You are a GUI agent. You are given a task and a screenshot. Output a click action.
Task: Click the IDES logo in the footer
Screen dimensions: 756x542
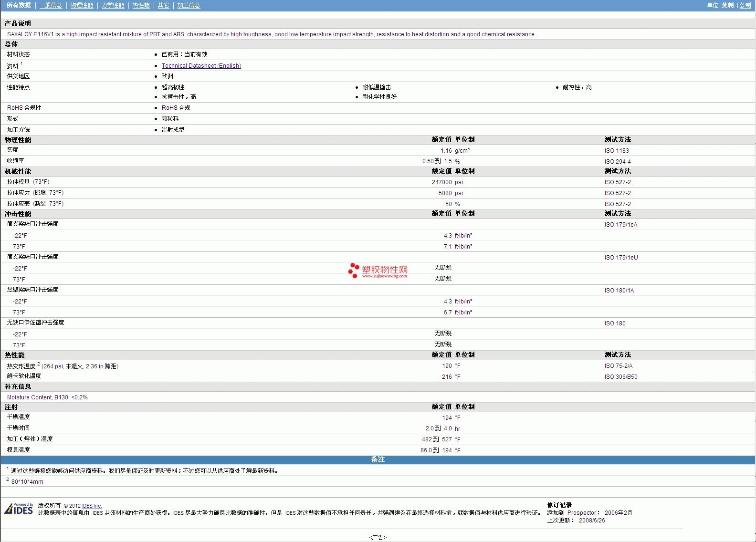tap(19, 509)
